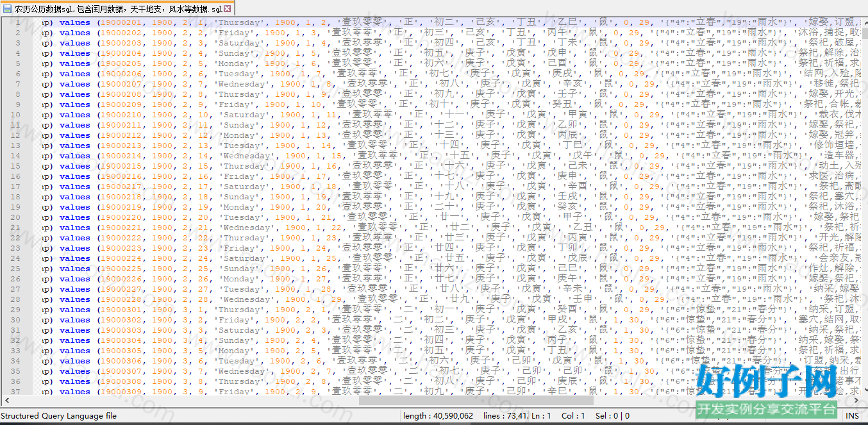Click 'Monday' in the 19000212 row

coord(238,135)
